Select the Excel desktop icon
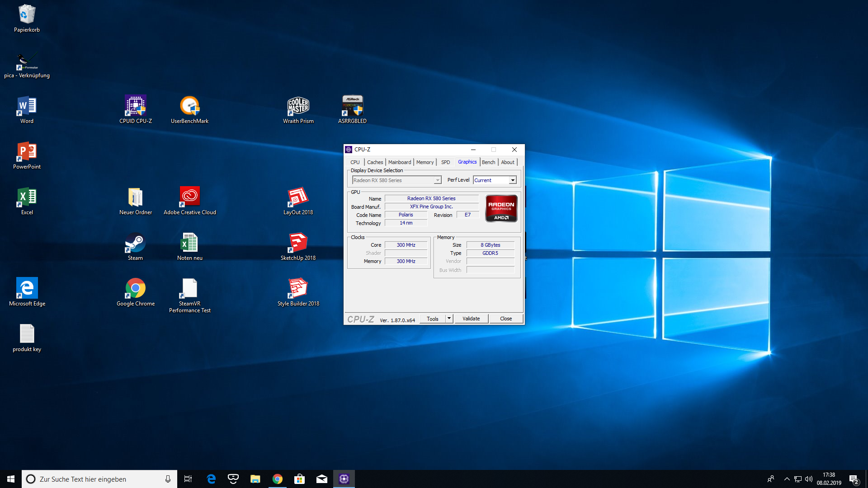868x488 pixels. pos(27,202)
